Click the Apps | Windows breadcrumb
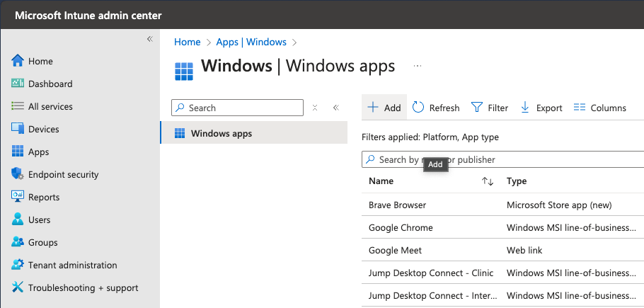644x308 pixels. (251, 42)
